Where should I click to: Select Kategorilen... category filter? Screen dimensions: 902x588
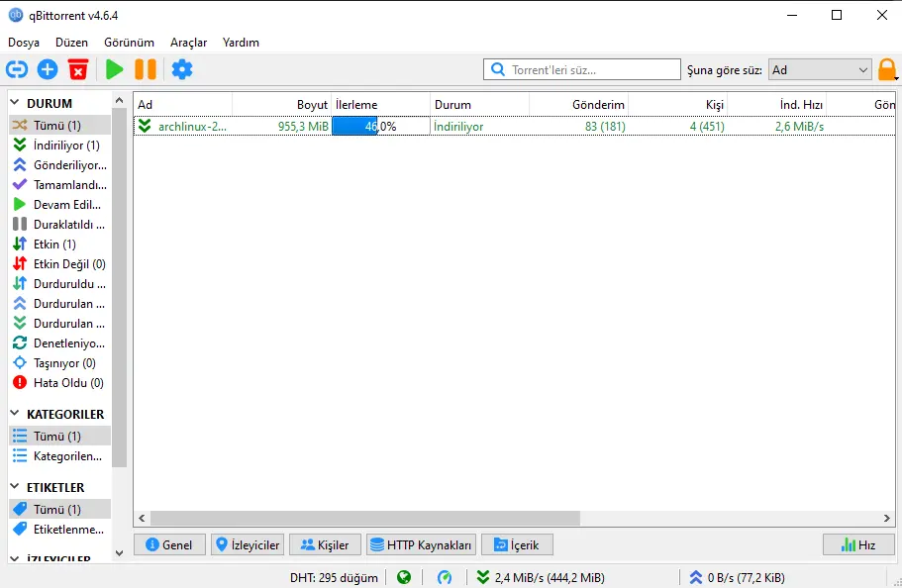[x=59, y=455]
